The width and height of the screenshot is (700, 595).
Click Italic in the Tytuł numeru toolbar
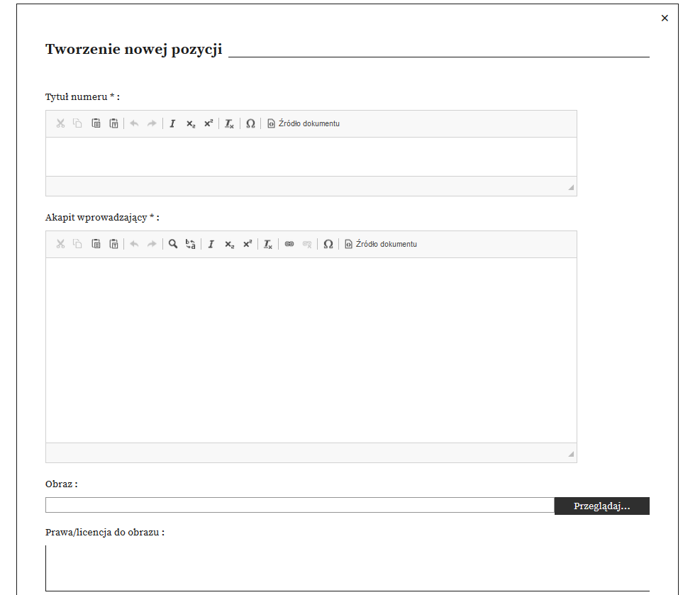point(172,124)
